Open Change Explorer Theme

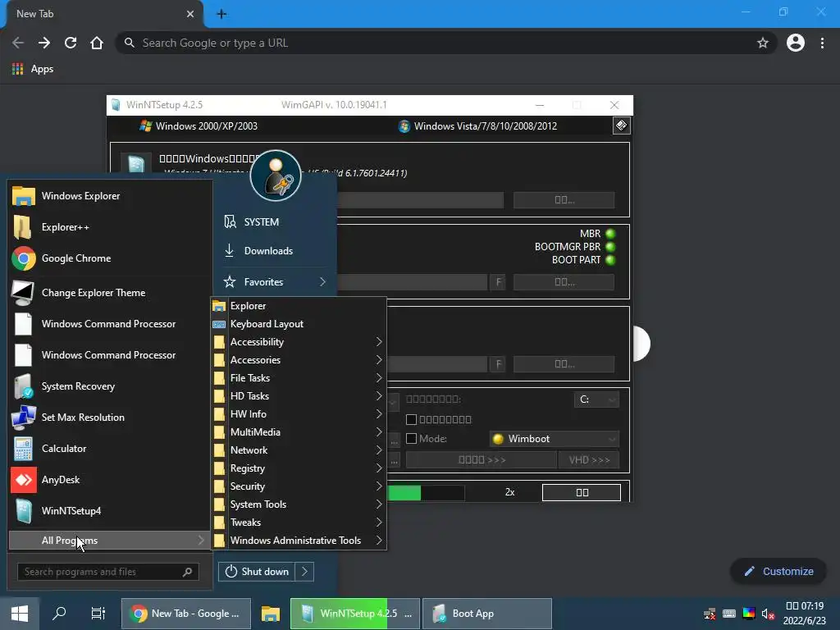tap(110, 293)
